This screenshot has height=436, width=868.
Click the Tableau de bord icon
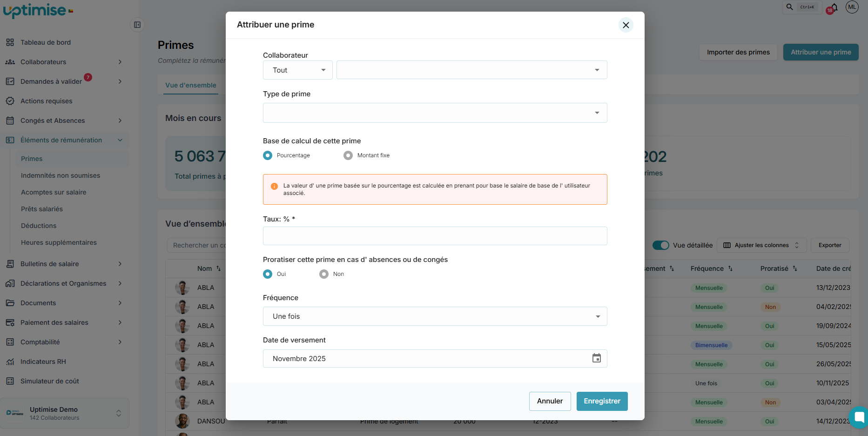click(x=10, y=42)
